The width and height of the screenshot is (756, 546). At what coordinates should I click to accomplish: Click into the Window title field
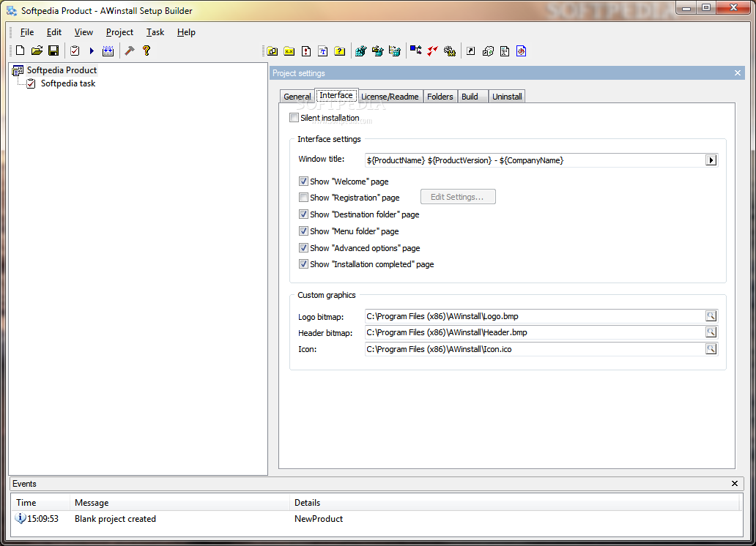(x=535, y=160)
